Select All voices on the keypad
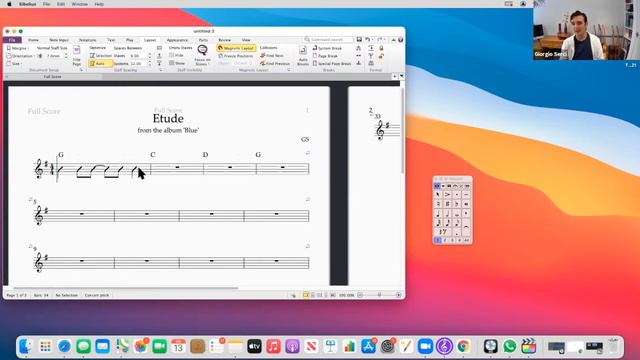This screenshot has height=360, width=640. 467,240
